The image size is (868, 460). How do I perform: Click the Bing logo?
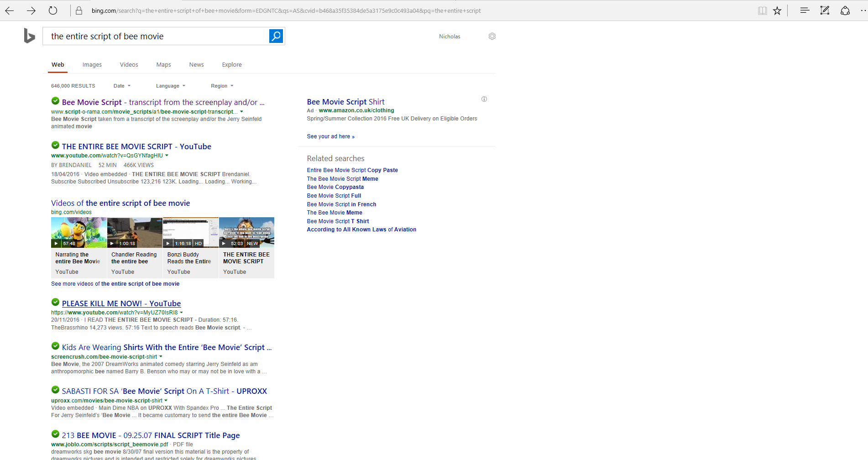point(29,36)
